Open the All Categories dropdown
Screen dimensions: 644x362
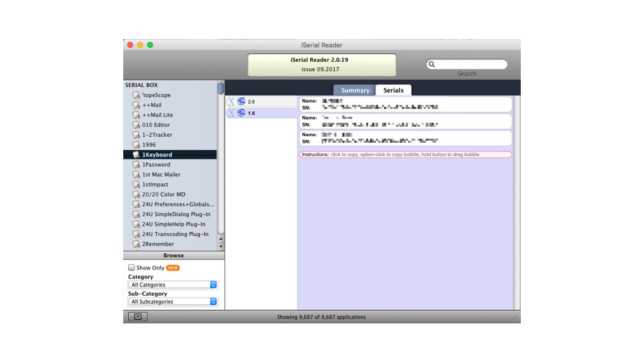[x=173, y=285]
